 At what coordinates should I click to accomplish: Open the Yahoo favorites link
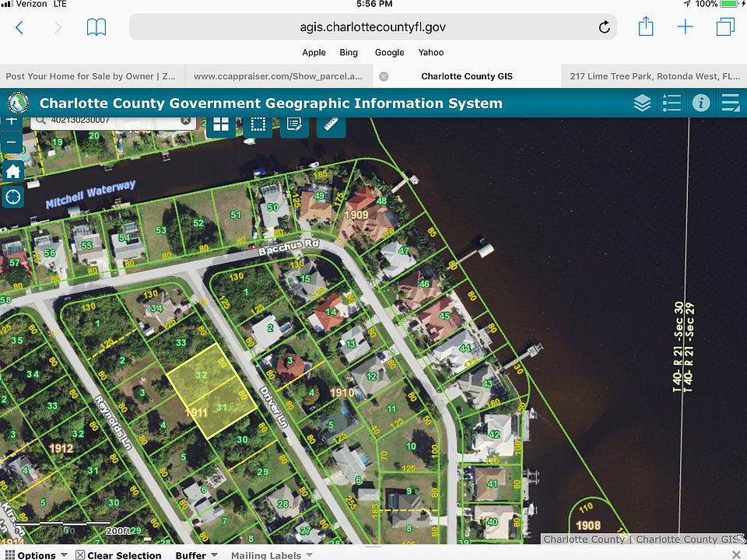(x=431, y=52)
